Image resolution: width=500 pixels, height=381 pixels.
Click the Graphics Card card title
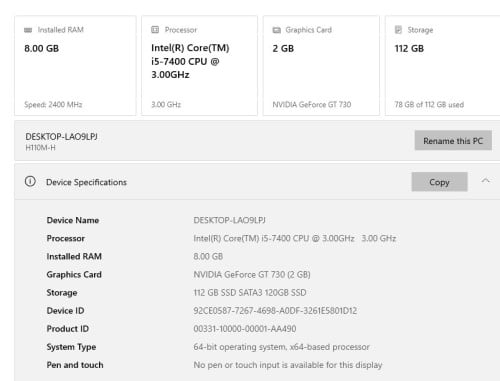309,30
